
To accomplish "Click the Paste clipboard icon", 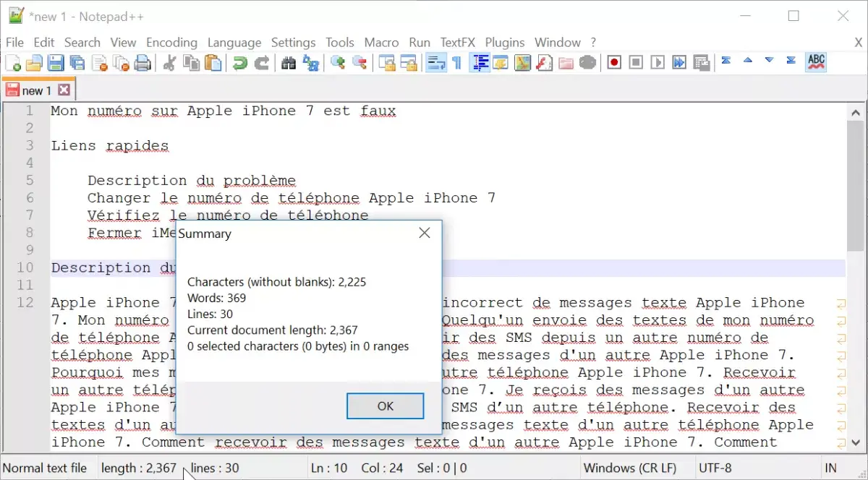I will coord(213,63).
